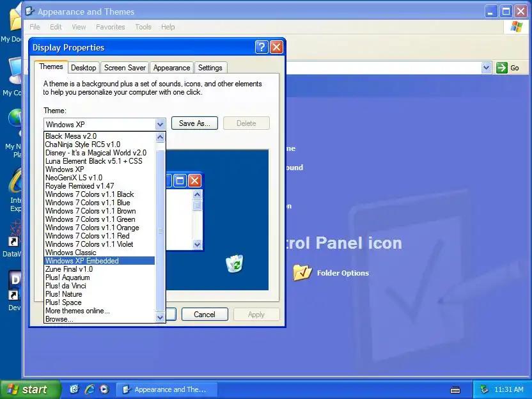Open the View menu
Image resolution: width=532 pixels, height=399 pixels.
[79, 27]
